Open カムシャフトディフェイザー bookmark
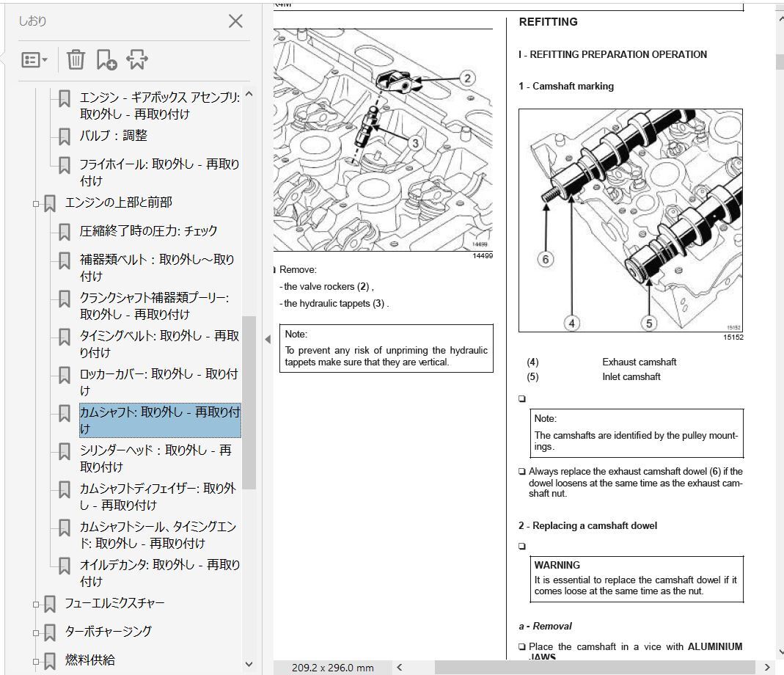 pyautogui.click(x=158, y=497)
